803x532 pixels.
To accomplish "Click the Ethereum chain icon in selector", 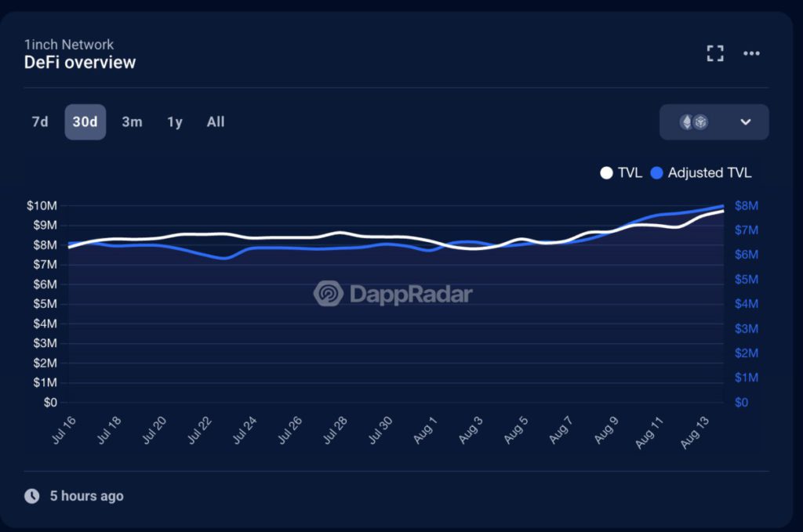I will 686,122.
